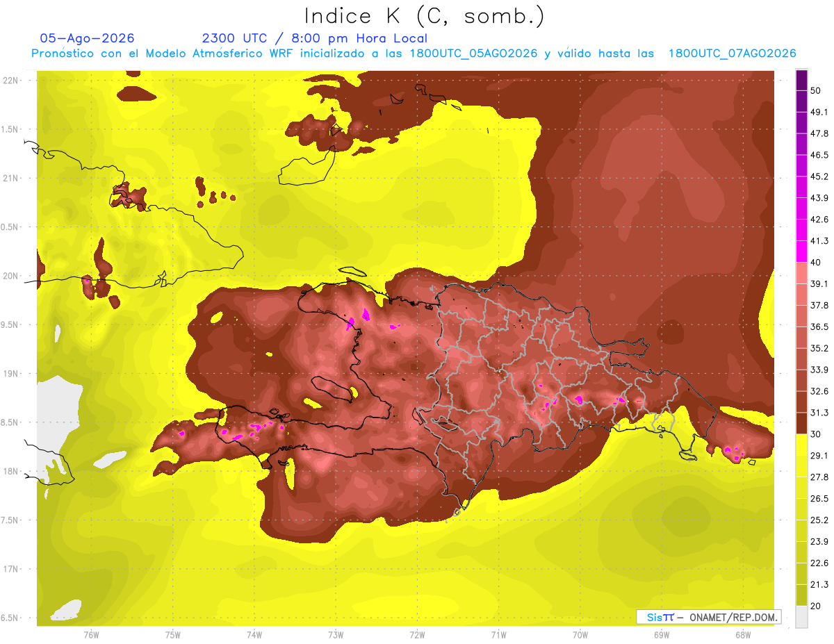Image resolution: width=834 pixels, height=644 pixels.
Task: Click colorbar label '21.3'
Action: point(819,585)
